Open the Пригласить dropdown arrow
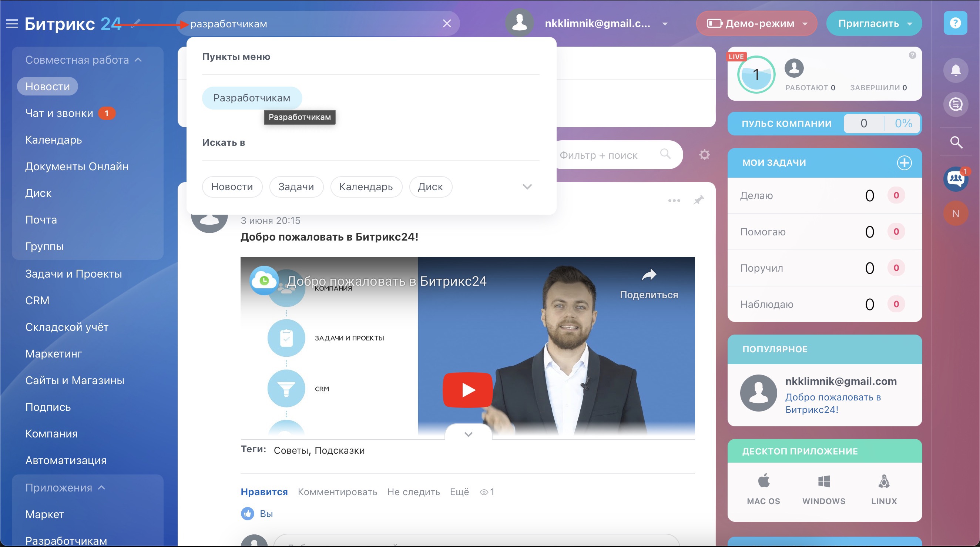Image resolution: width=980 pixels, height=547 pixels. [x=910, y=24]
